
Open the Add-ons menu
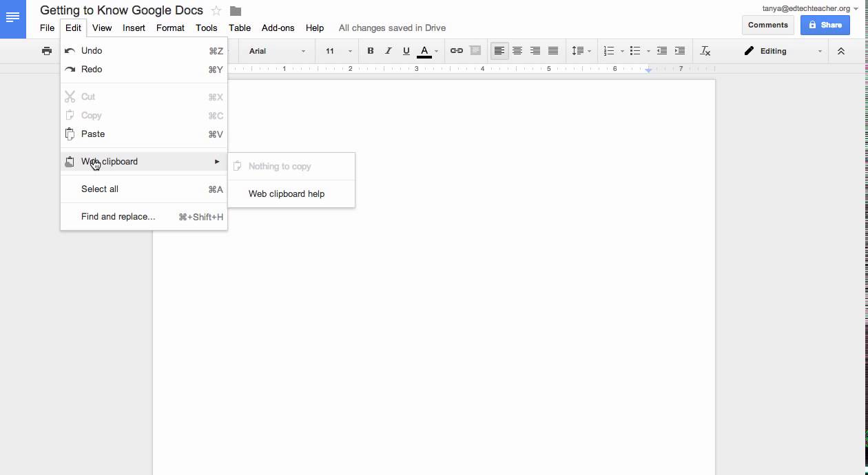point(278,28)
